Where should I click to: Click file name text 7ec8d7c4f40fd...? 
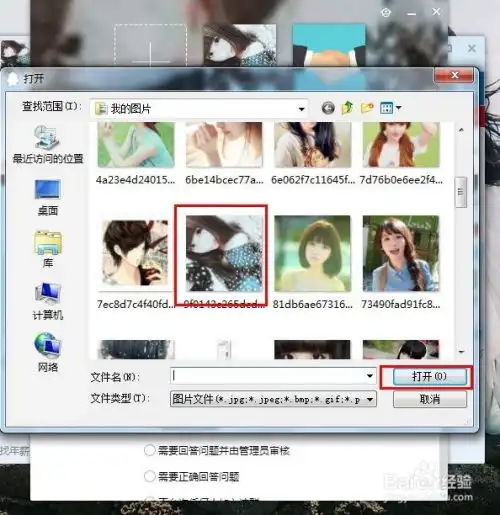click(136, 304)
